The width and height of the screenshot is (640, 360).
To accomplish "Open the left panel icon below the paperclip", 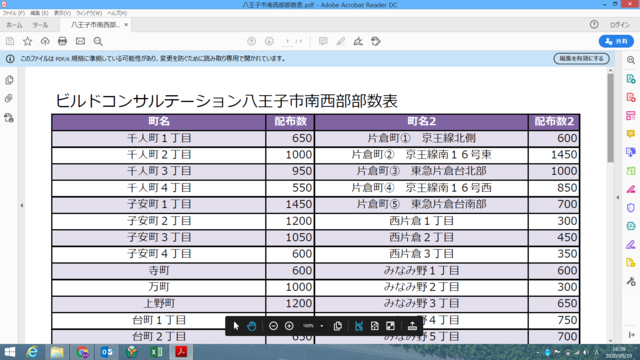I will pos(9,118).
